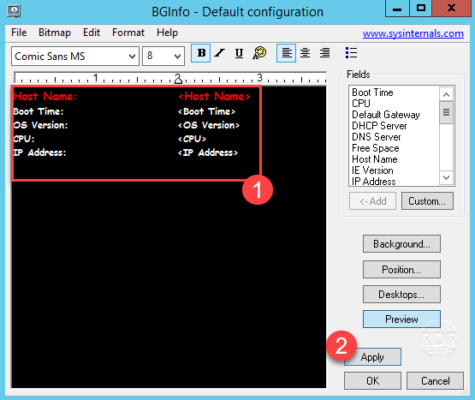The image size is (475, 400).
Task: Align text left
Action: point(286,53)
